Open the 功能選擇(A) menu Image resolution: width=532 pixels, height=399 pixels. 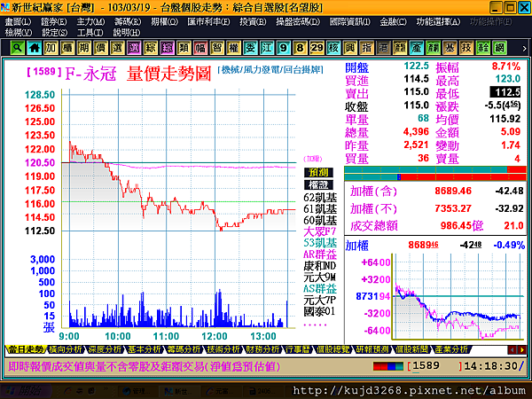438,21
